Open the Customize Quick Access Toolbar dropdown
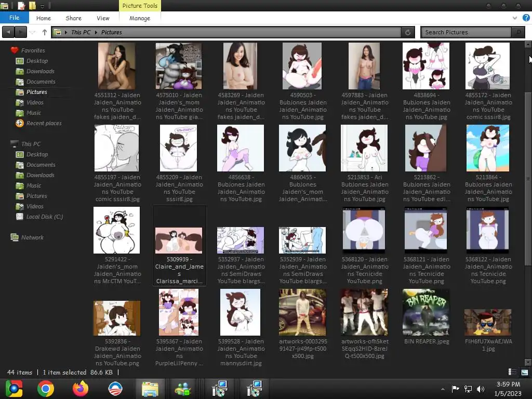Viewport: 532px width, 399px height. coord(43,6)
